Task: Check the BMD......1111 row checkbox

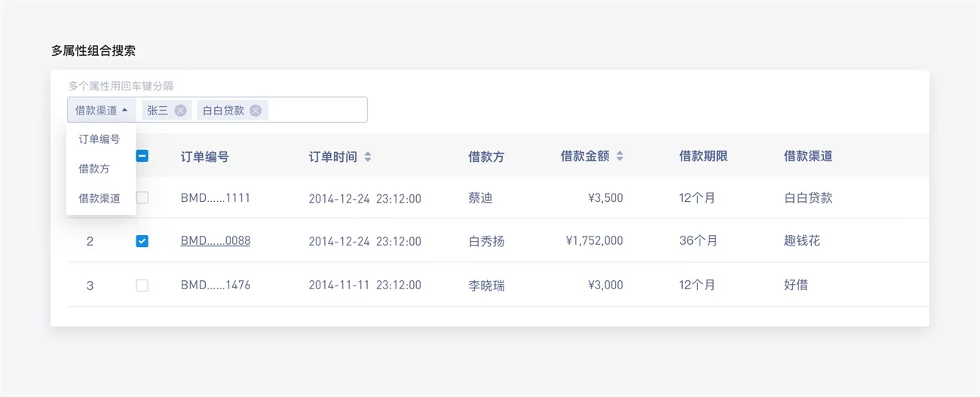Action: coord(142,197)
